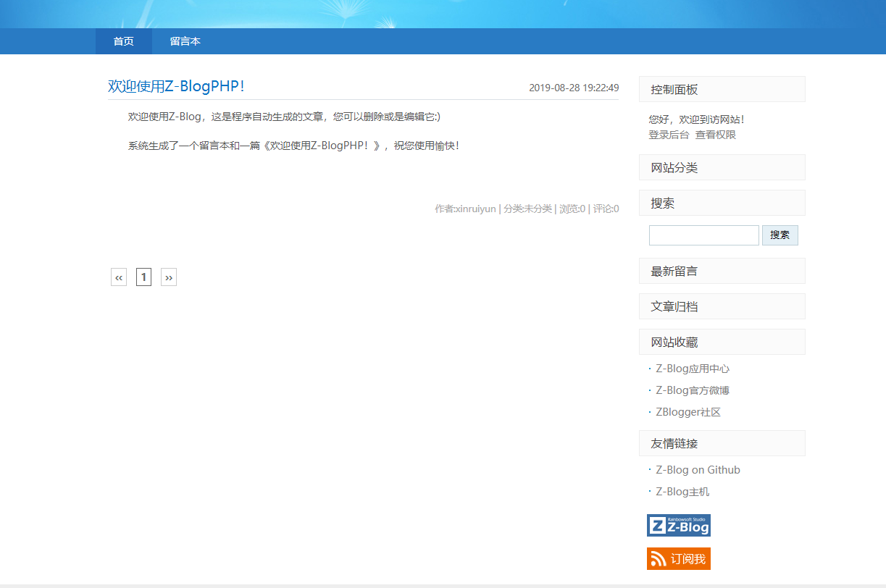
Task: Open the Z-Blog主机 link
Action: tap(682, 492)
